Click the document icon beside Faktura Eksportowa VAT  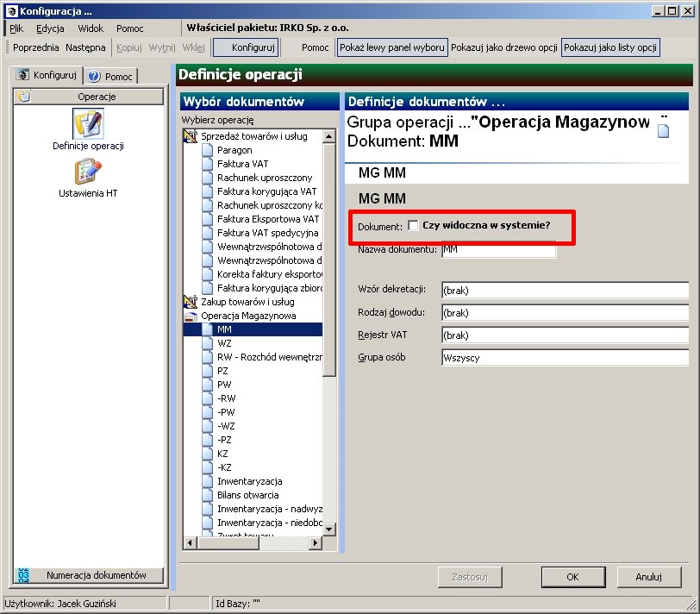coord(207,219)
